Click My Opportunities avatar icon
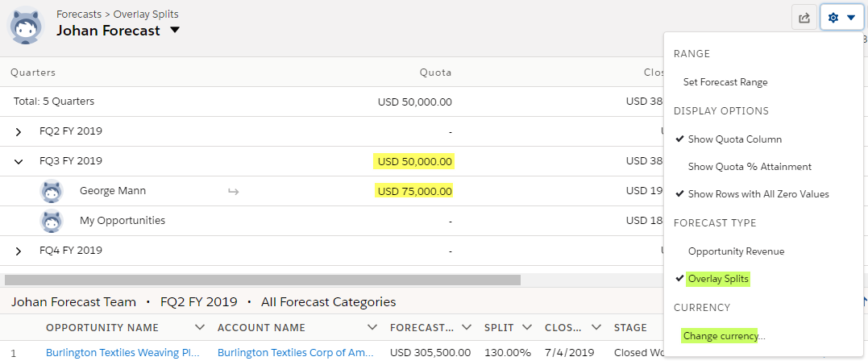This screenshot has height=361, width=868. [x=52, y=221]
